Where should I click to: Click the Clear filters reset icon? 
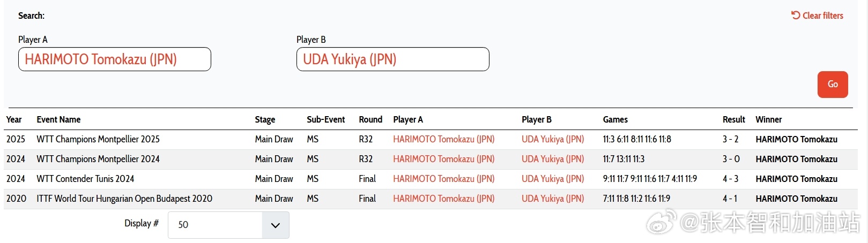[796, 16]
